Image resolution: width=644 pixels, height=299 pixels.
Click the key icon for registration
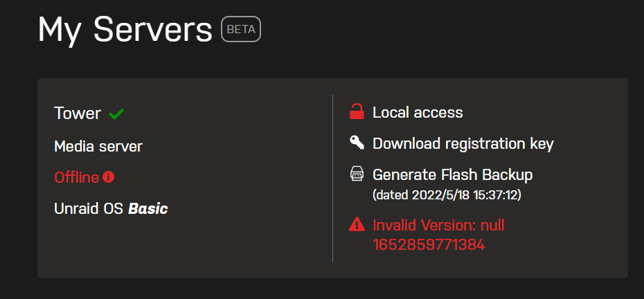(357, 143)
